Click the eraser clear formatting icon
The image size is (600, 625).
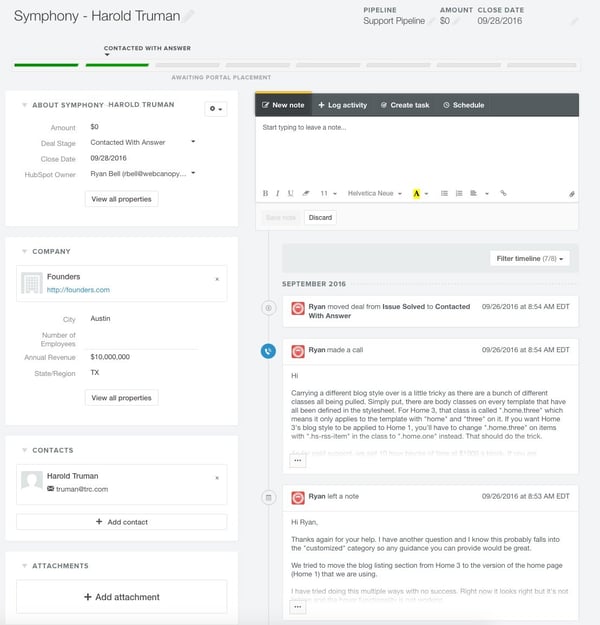click(x=306, y=193)
